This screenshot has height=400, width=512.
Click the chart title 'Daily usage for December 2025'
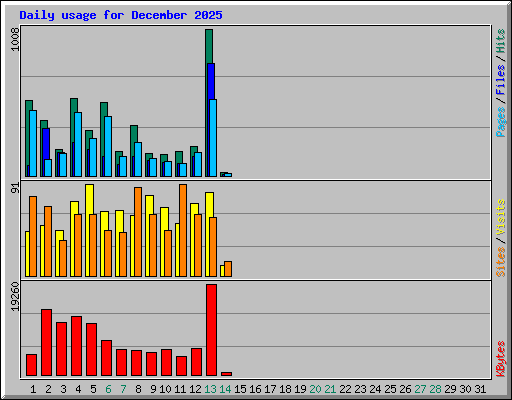click(121, 15)
